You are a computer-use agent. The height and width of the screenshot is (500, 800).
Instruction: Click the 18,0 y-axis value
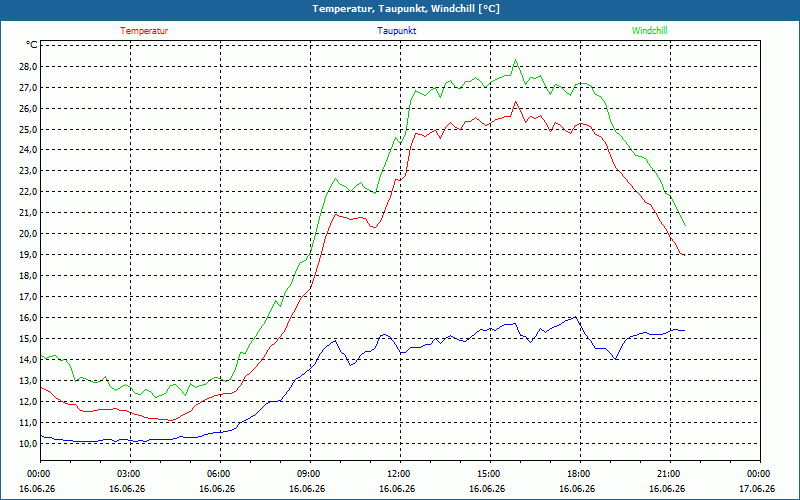28,276
